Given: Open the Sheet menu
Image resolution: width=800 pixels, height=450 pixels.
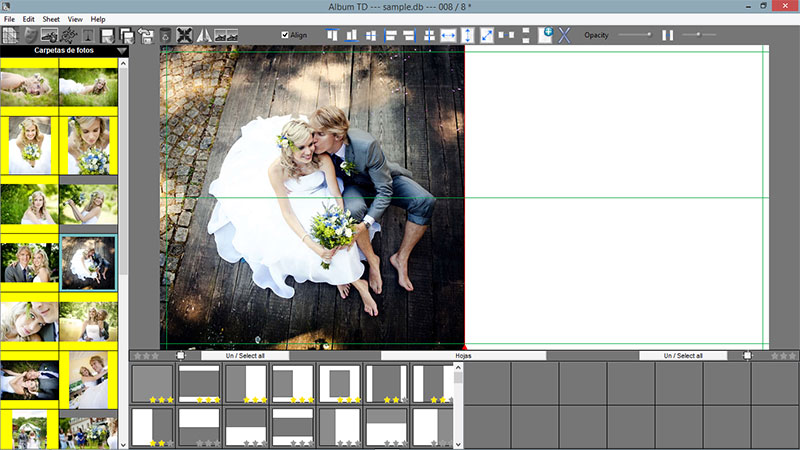Looking at the screenshot, I should 51,19.
